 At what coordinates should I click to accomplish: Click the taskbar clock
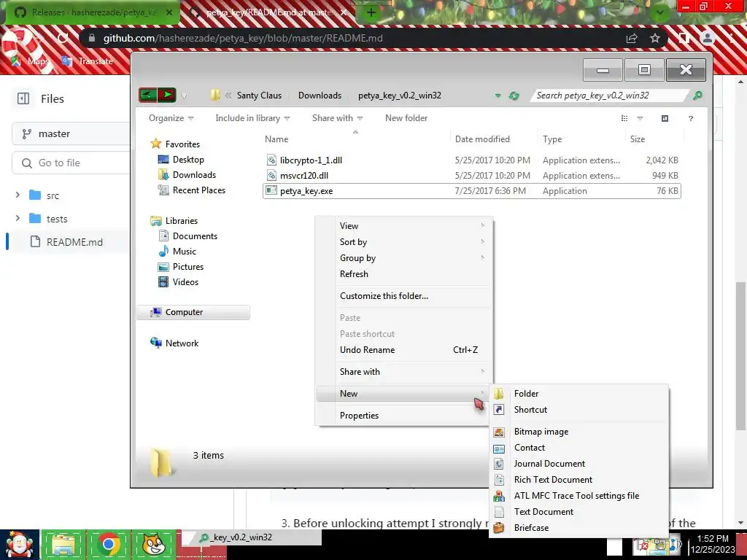point(712,544)
